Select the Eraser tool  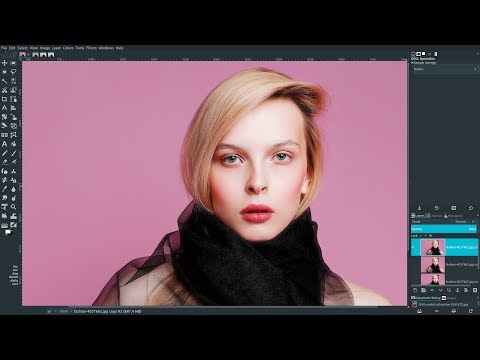pyautogui.click(x=4, y=162)
